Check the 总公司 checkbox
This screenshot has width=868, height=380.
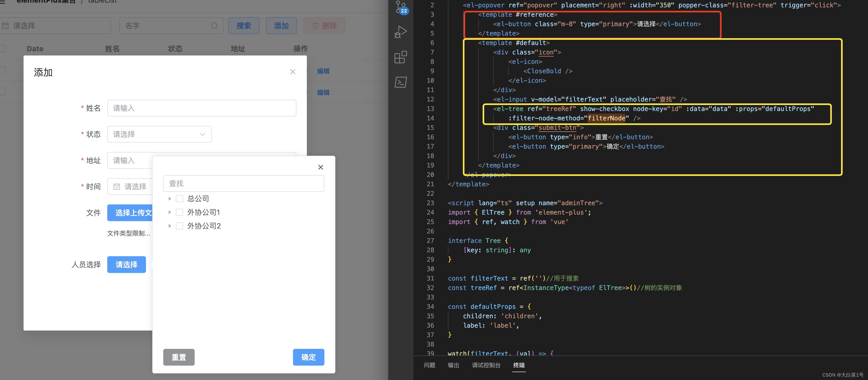pos(180,199)
